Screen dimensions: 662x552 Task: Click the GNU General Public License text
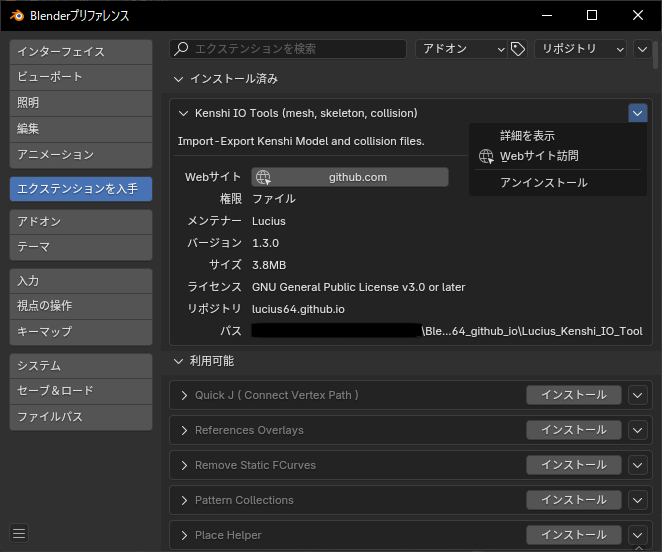pyautogui.click(x=358, y=287)
